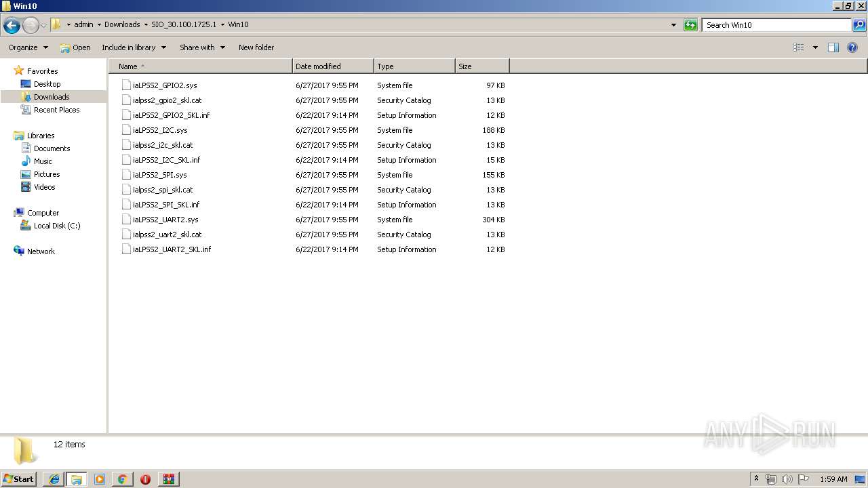Click the admin breadcrumb segment
The image size is (868, 488).
click(83, 25)
